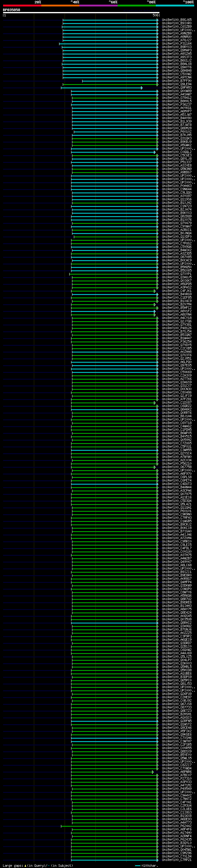Viewport: 197px width, 868px height.
Task: Select the UniRef100_B8ALX8 label
Action: click(x=177, y=64)
